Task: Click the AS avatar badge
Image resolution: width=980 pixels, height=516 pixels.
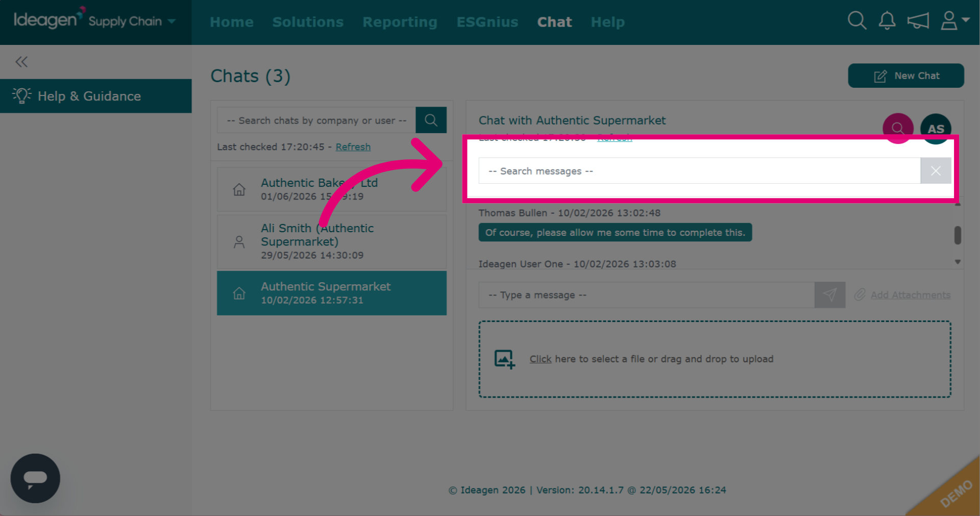Action: click(x=936, y=129)
